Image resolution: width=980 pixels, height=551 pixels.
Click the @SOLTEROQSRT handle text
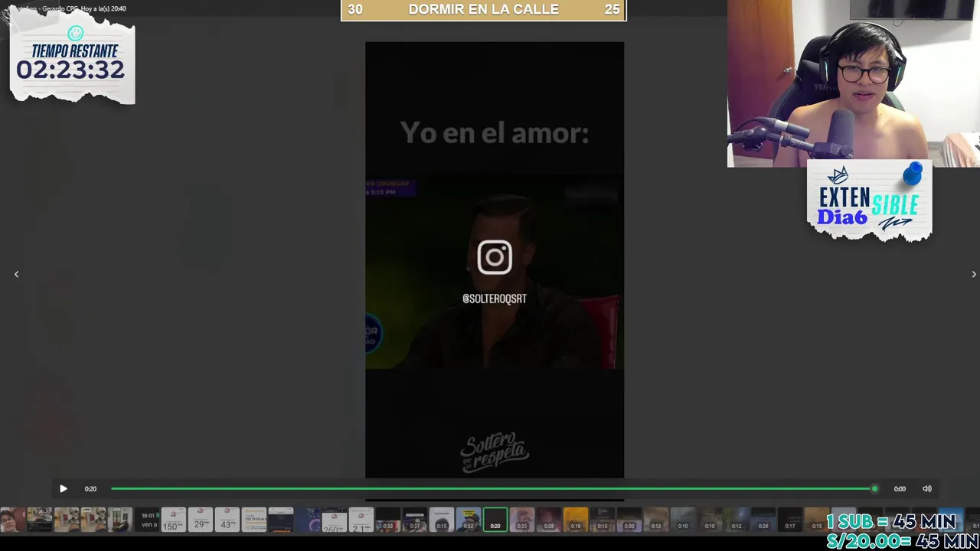click(495, 298)
